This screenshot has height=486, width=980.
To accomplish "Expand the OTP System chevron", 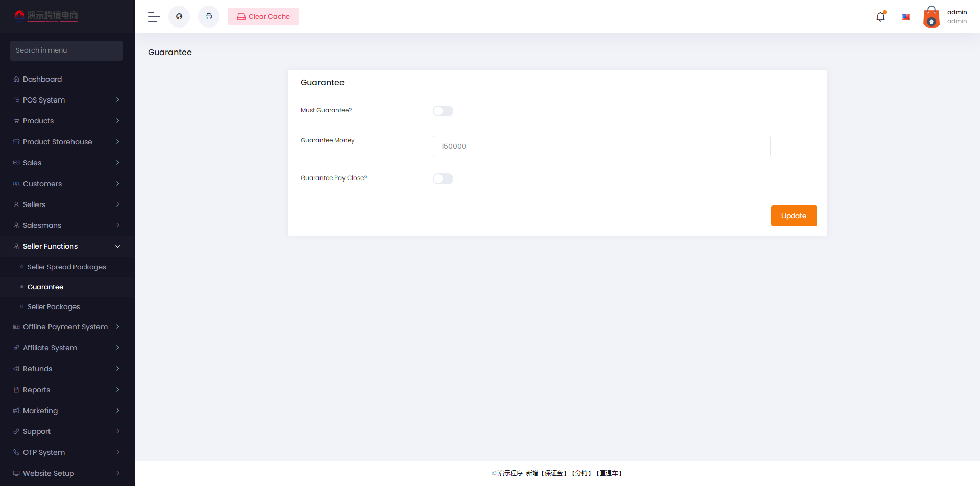I will [x=117, y=452].
